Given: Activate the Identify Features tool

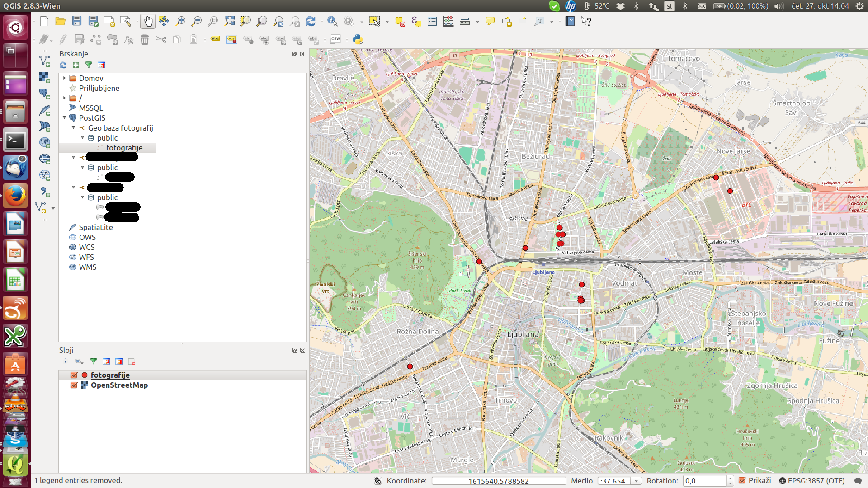Looking at the screenshot, I should [x=332, y=21].
